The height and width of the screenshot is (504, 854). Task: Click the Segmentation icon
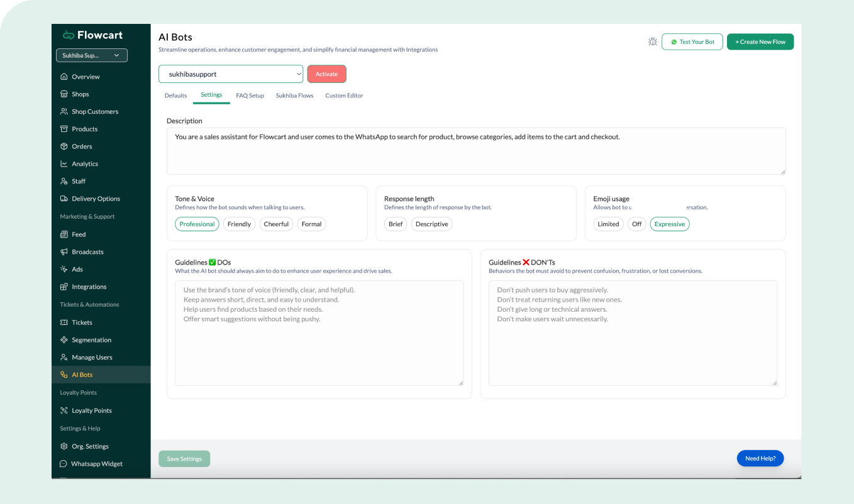click(x=64, y=340)
